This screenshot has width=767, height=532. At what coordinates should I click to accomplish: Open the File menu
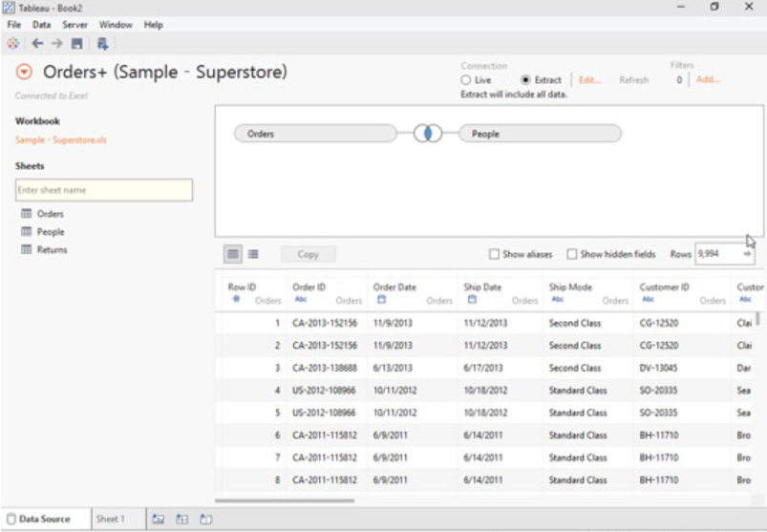pyautogui.click(x=13, y=25)
